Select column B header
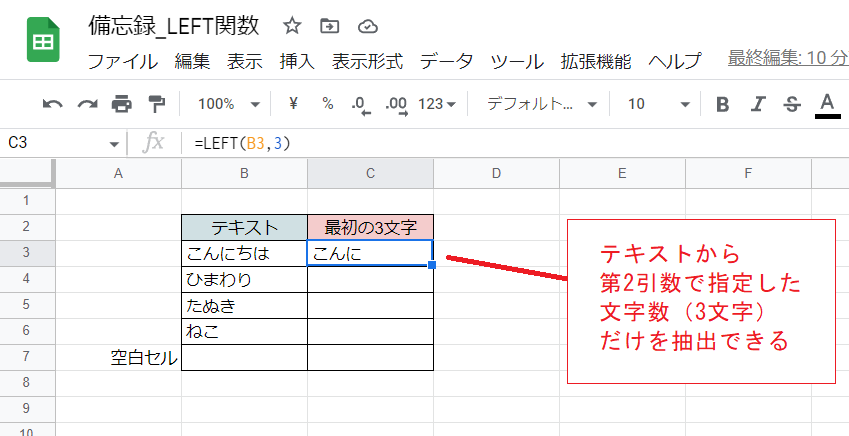This screenshot has width=849, height=436. click(x=244, y=173)
